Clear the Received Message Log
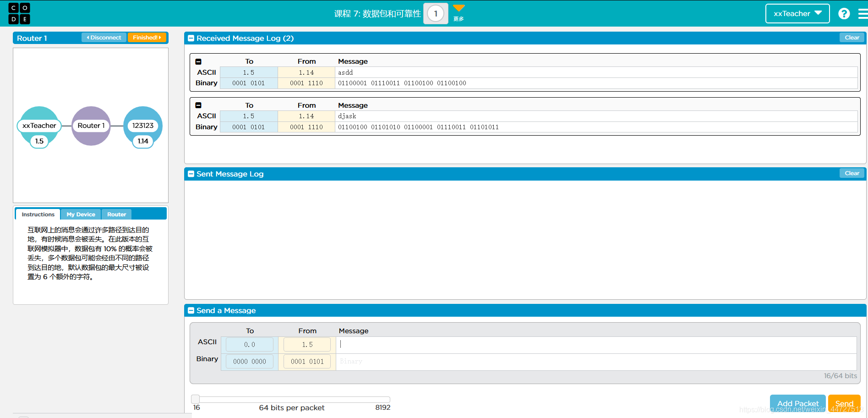Viewport: 868px width, 418px height. coord(852,38)
